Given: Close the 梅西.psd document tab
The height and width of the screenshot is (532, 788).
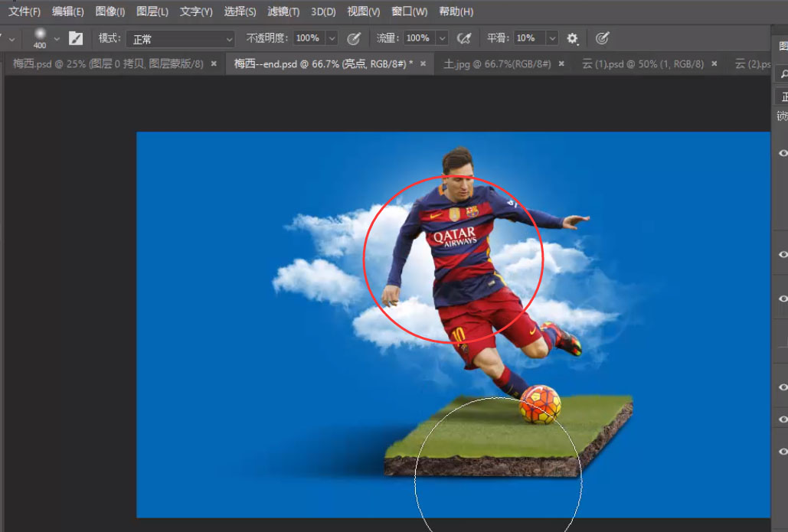Looking at the screenshot, I should click(x=214, y=64).
